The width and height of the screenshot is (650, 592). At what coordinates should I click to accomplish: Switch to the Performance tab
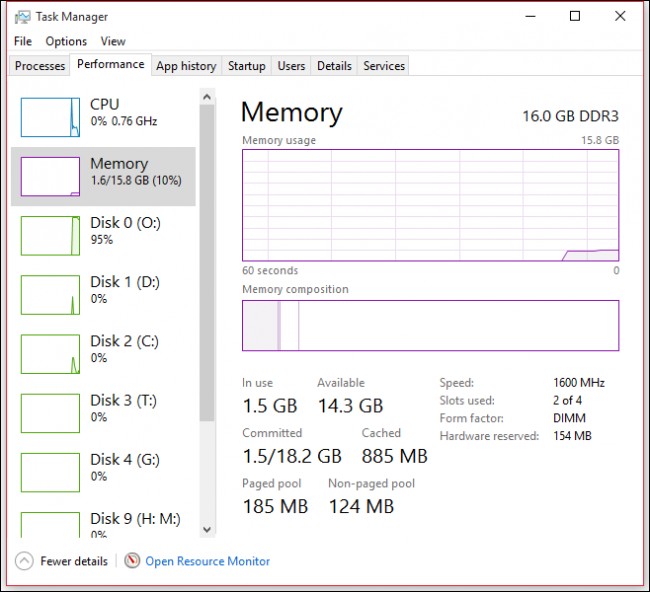click(x=111, y=64)
